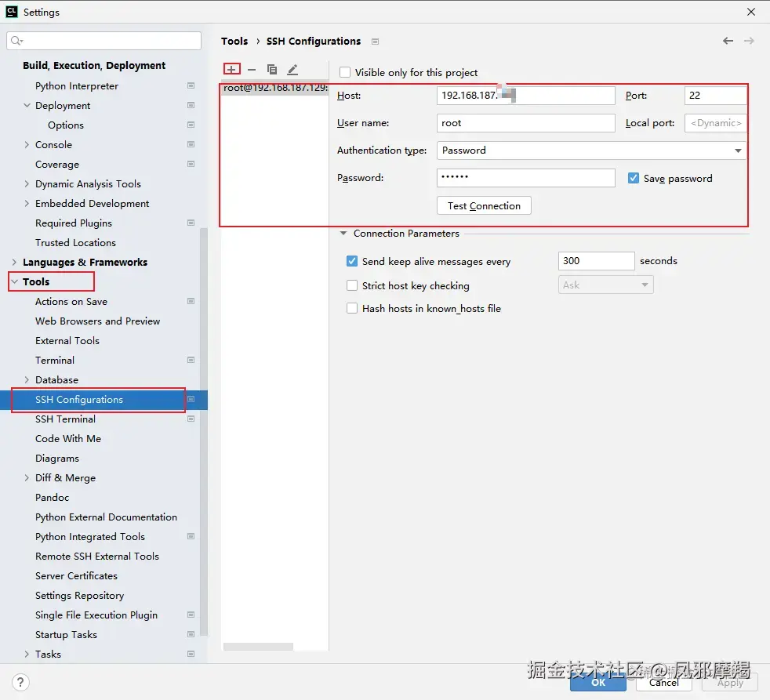Confirm settings with OK button

[597, 682]
